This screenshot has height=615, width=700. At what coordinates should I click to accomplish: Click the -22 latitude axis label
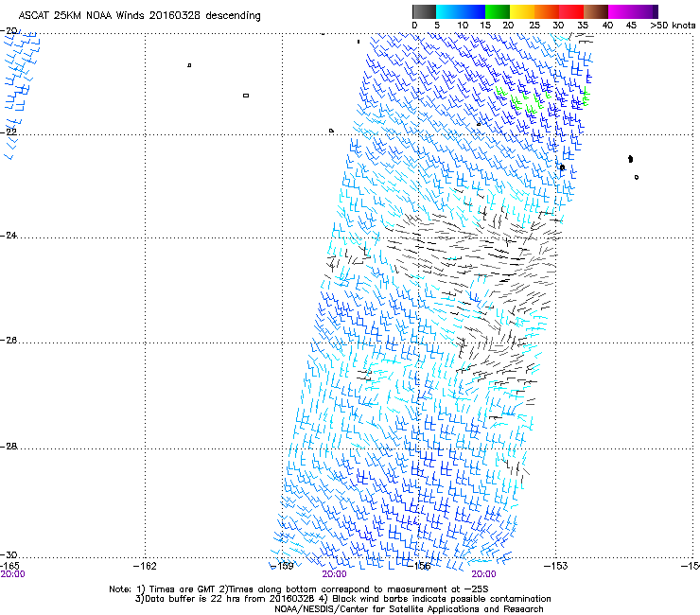pos(9,132)
